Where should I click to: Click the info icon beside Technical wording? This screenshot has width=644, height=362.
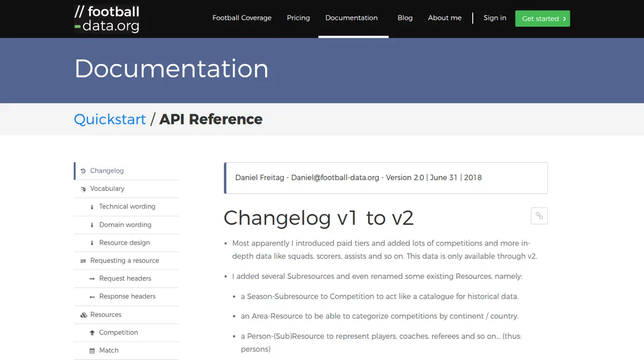pos(92,207)
